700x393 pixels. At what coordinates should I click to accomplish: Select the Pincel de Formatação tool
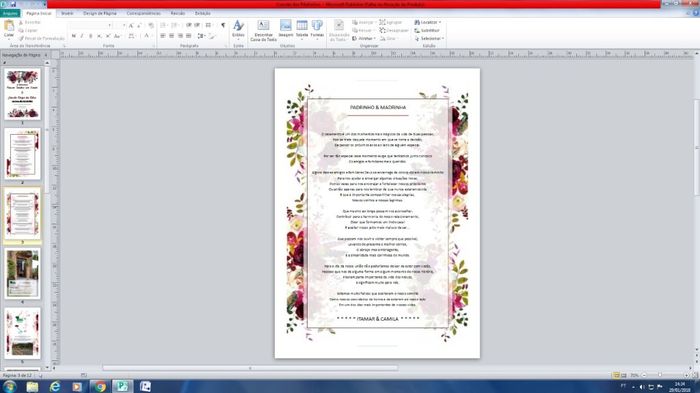pos(42,38)
